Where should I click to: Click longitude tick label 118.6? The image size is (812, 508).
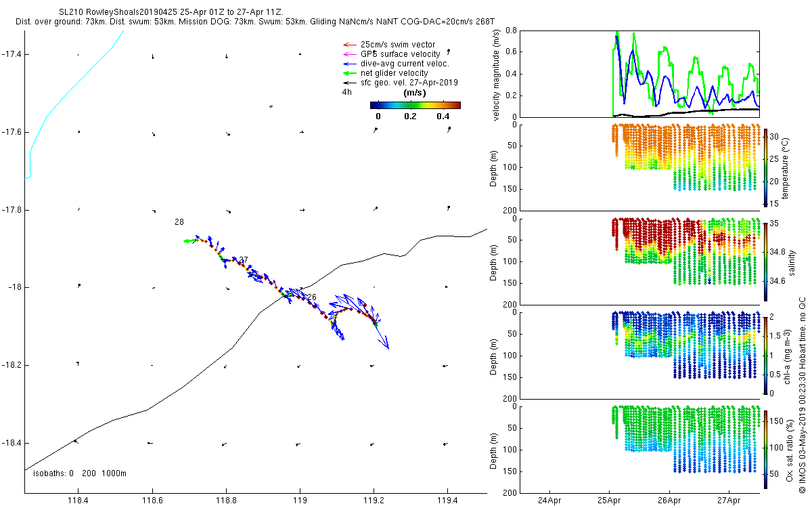point(152,501)
